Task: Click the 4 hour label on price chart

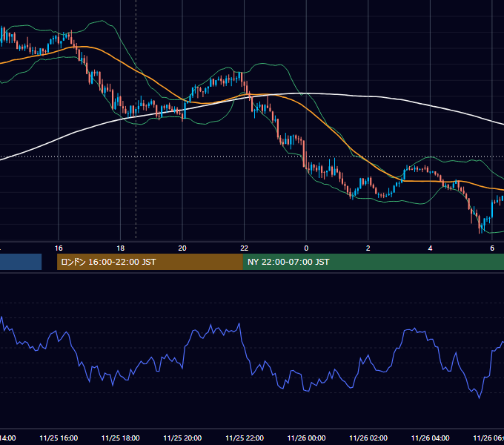Action: pos(430,248)
